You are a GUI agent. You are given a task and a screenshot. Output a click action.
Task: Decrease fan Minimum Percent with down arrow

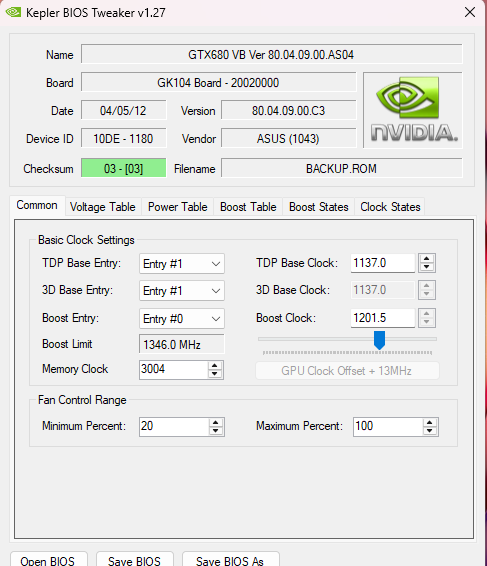216,431
